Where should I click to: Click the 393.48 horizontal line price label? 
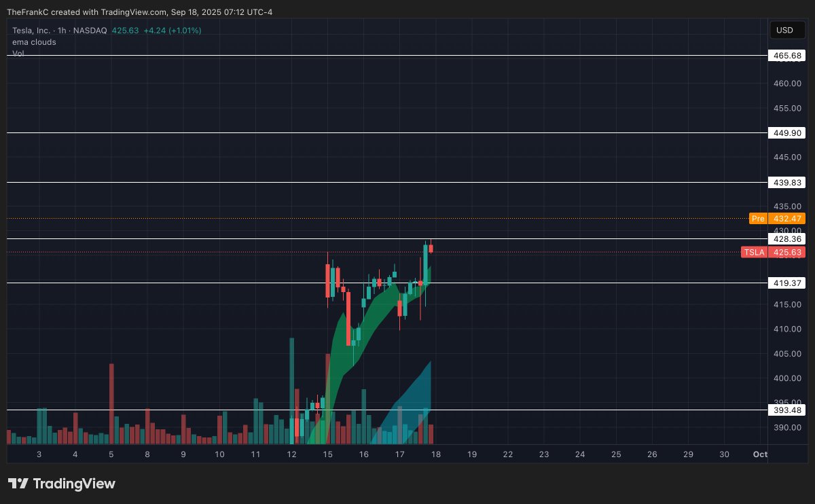click(786, 410)
